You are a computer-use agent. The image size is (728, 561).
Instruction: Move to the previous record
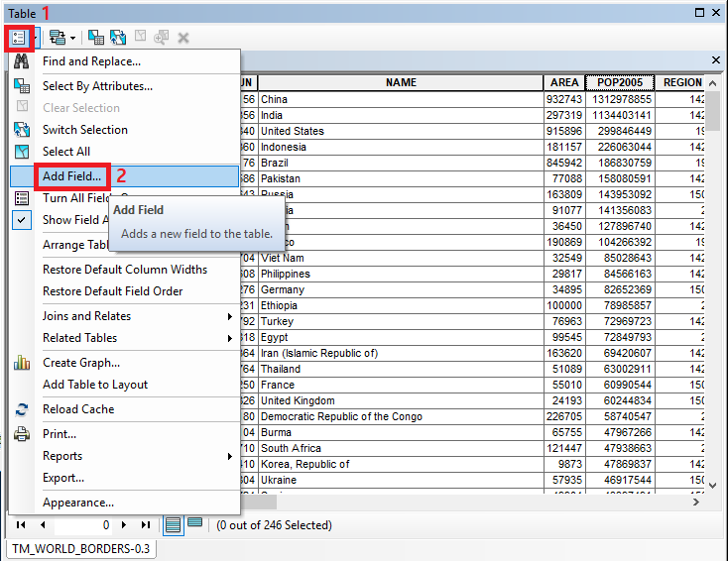[42, 524]
